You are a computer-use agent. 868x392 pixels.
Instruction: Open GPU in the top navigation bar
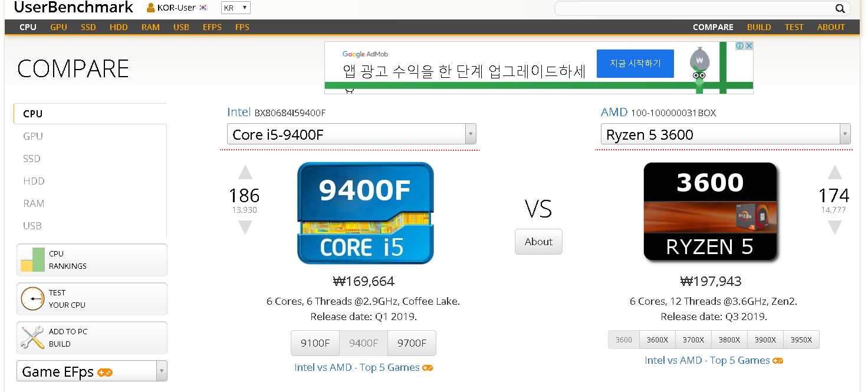pyautogui.click(x=58, y=27)
